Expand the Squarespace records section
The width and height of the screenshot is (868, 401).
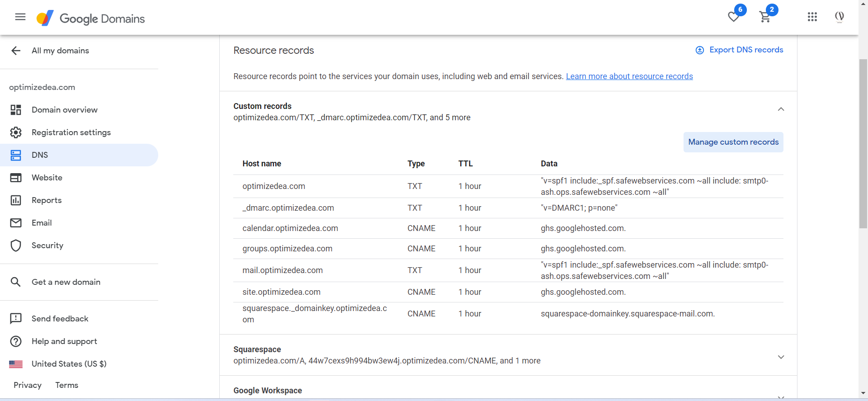[x=781, y=357]
